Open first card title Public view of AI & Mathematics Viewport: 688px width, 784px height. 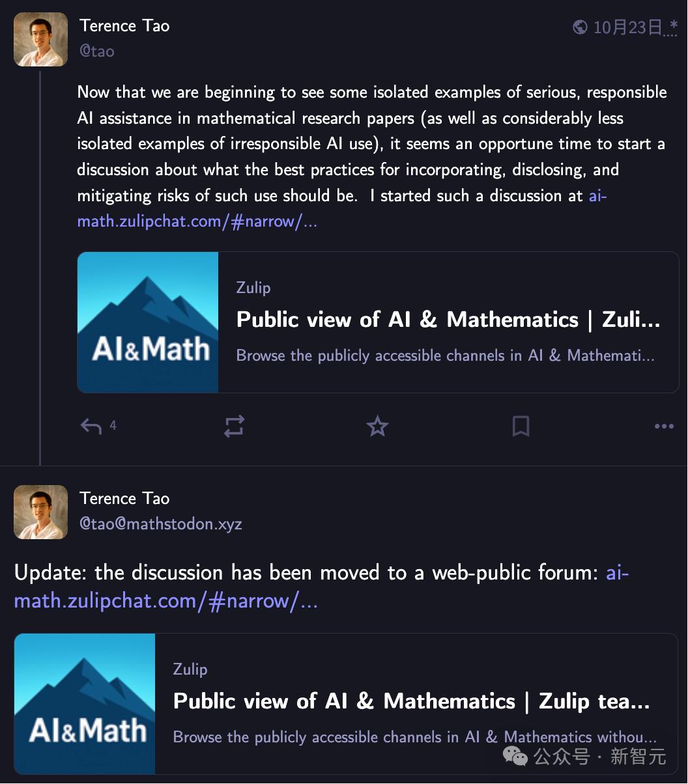[448, 320]
